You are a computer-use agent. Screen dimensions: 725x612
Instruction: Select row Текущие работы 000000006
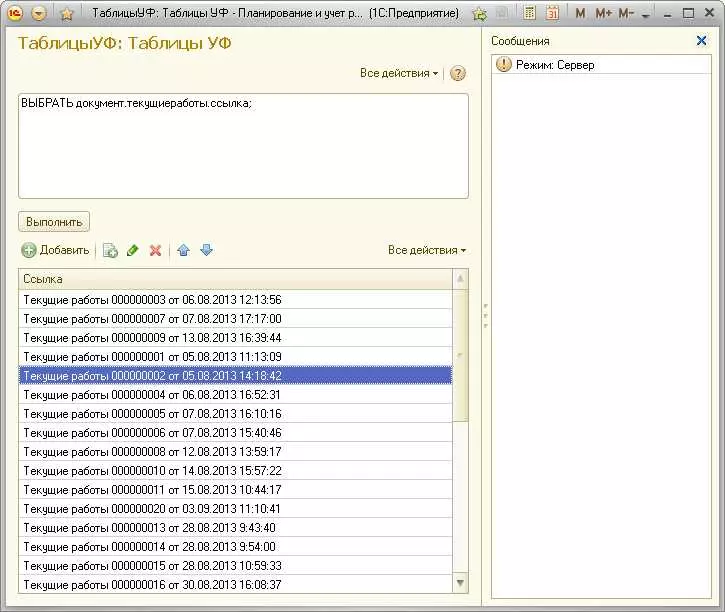point(236,432)
